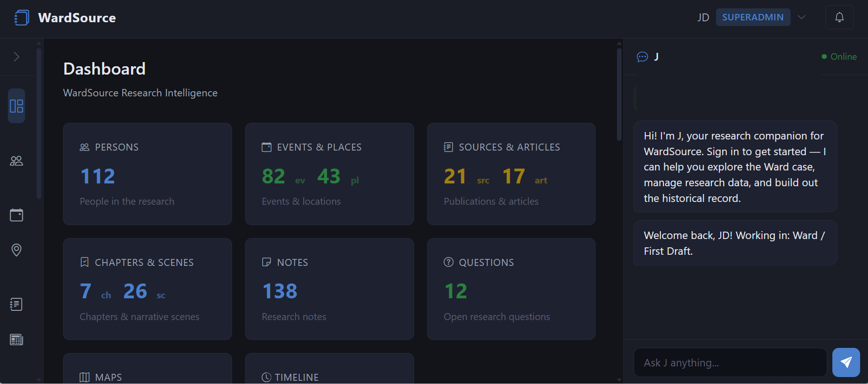Click the Chapters & Scenes bookmark icon

(84, 262)
